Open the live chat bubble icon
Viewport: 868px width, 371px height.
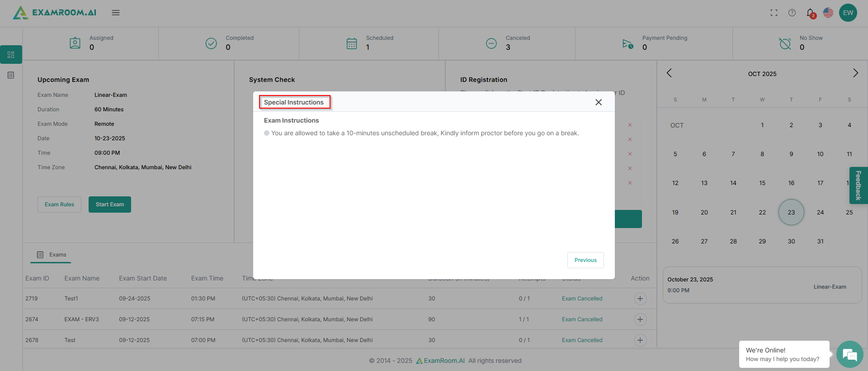click(x=849, y=354)
